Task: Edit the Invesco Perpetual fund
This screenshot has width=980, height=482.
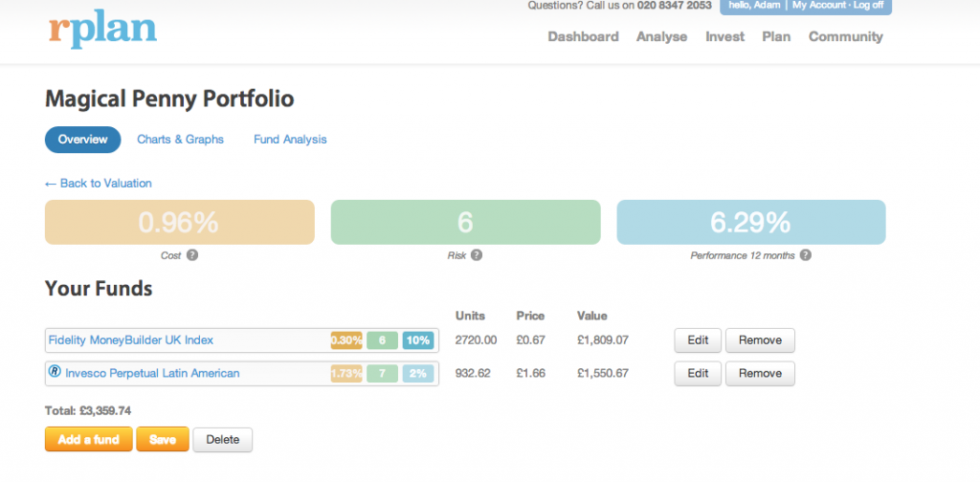Action: point(698,373)
